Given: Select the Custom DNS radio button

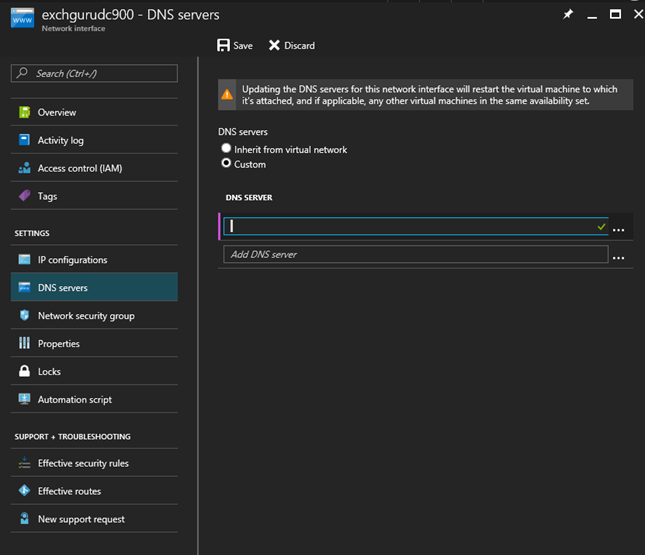Looking at the screenshot, I should coord(226,163).
